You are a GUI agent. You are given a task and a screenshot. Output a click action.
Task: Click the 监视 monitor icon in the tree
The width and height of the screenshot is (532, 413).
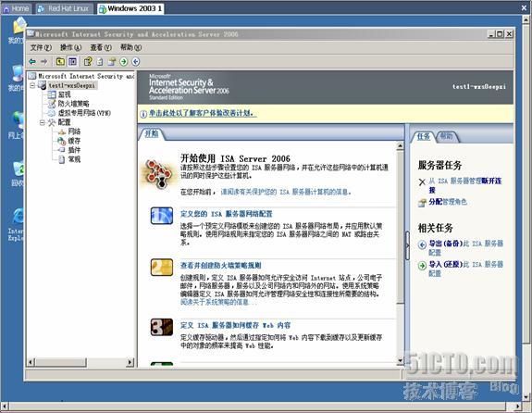click(52, 94)
